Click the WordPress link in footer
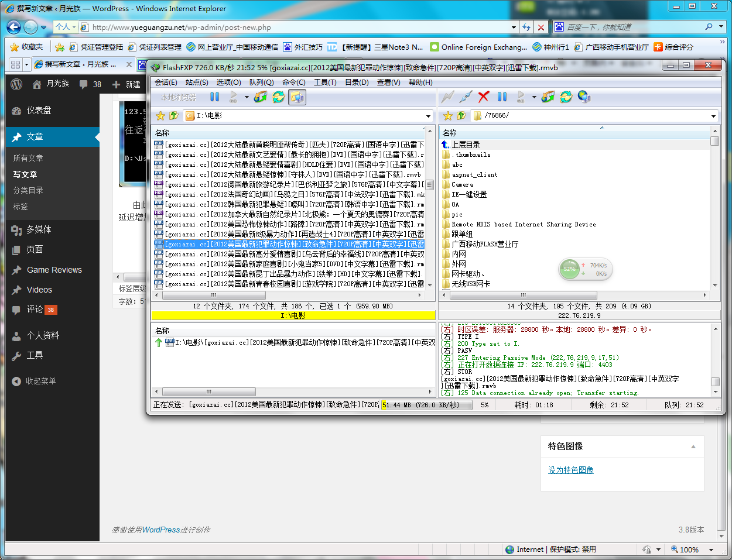 click(161, 530)
